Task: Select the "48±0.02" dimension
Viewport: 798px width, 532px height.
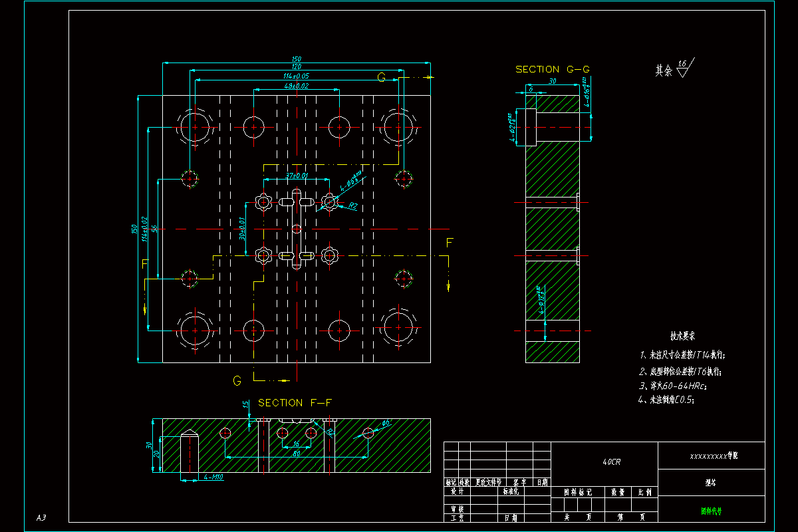Action: pyautogui.click(x=297, y=86)
